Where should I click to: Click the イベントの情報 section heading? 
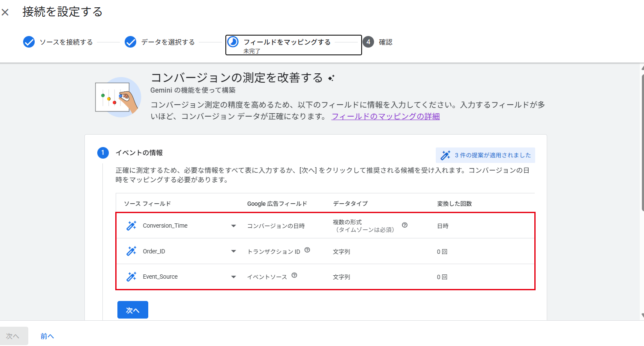[139, 153]
